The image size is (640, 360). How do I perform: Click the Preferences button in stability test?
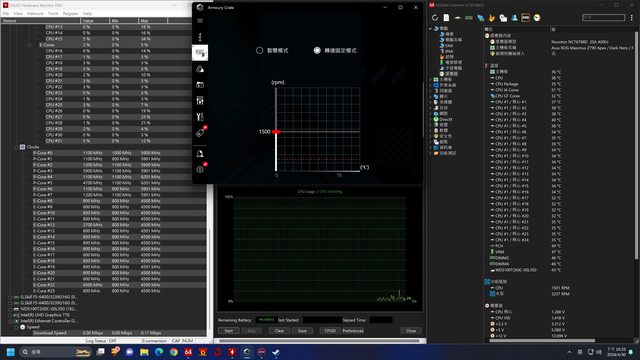[x=353, y=331]
